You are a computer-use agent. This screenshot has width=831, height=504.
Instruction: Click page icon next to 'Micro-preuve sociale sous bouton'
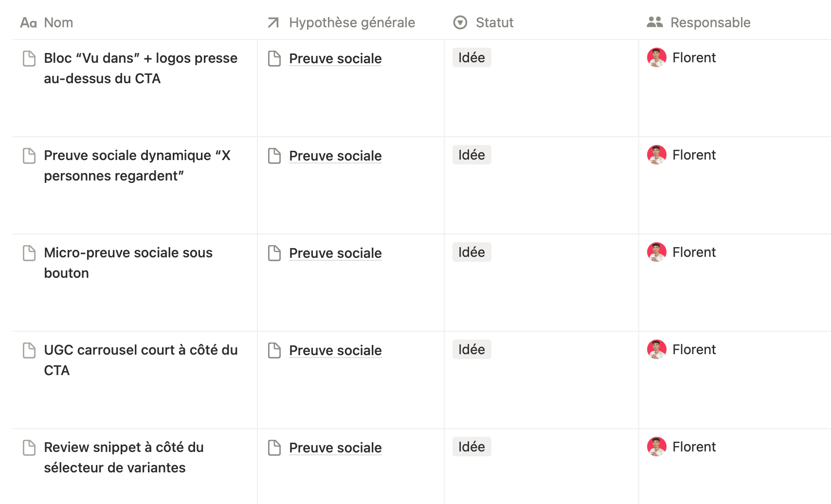pyautogui.click(x=29, y=253)
